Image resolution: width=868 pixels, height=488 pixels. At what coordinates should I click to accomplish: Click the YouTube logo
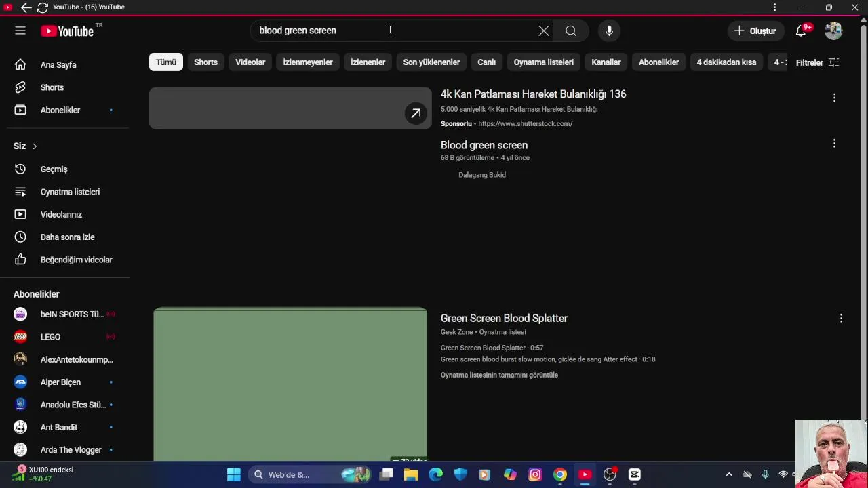point(67,31)
